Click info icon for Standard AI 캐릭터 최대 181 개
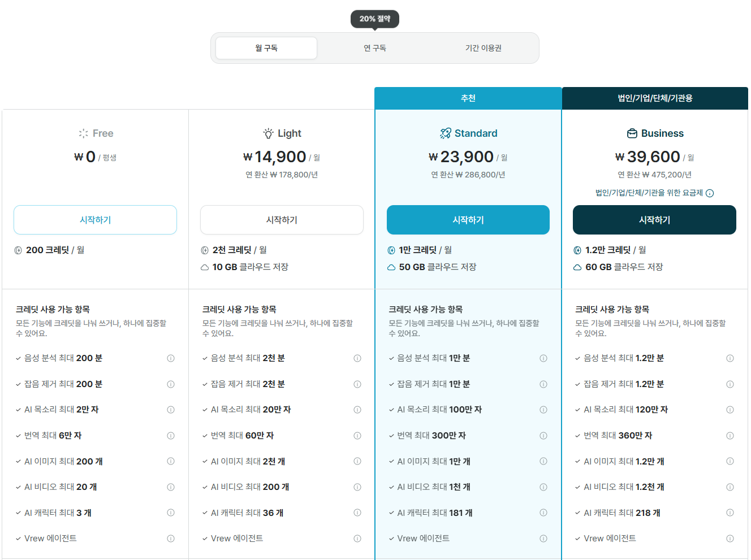 (543, 513)
